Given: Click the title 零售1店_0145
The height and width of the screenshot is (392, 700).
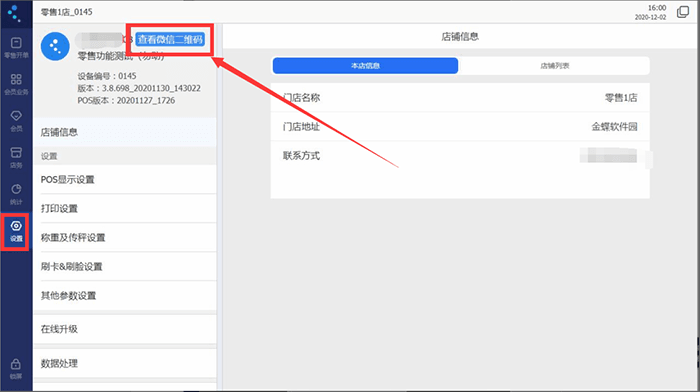Looking at the screenshot, I should (67, 12).
